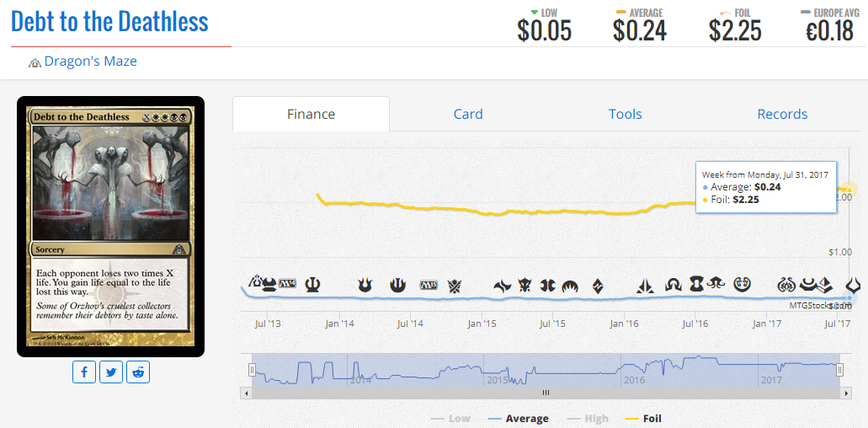
Task: Toggle the Low price series in legend
Action: [x=452, y=419]
